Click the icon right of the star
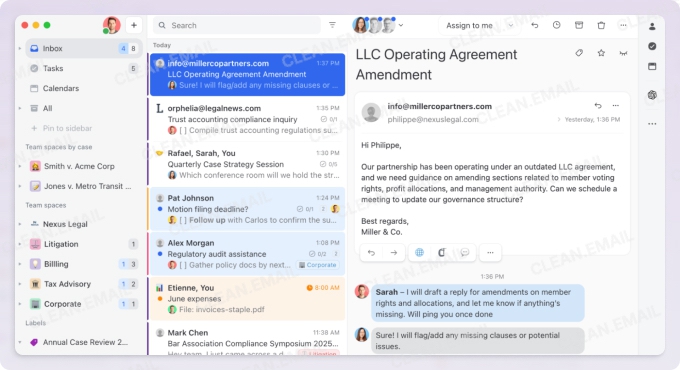680x370 pixels. (623, 53)
